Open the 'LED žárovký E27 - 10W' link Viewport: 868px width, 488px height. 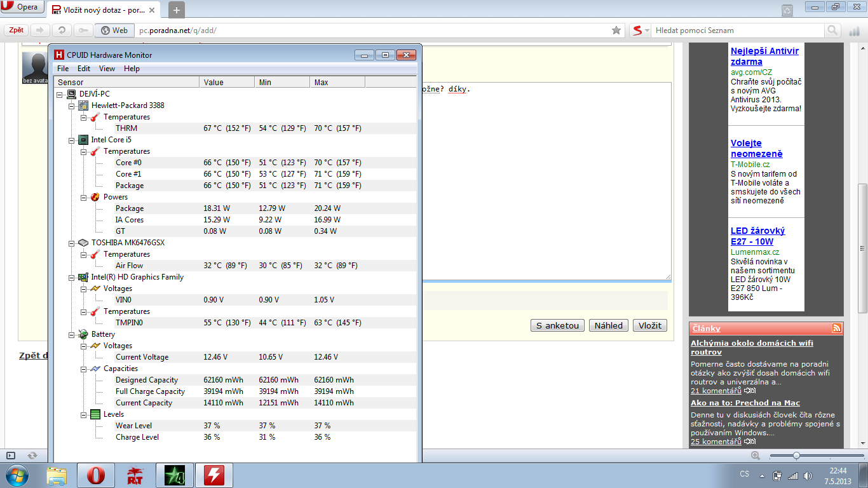(x=758, y=236)
